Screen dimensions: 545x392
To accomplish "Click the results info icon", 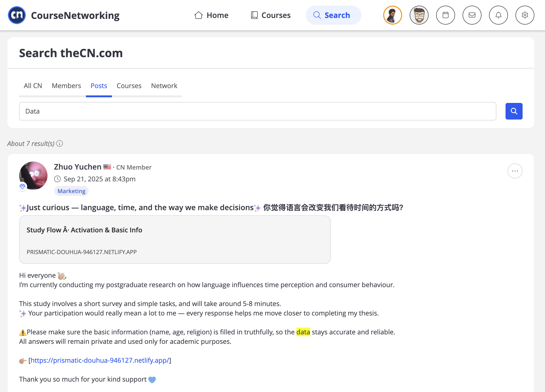I will (x=60, y=144).
